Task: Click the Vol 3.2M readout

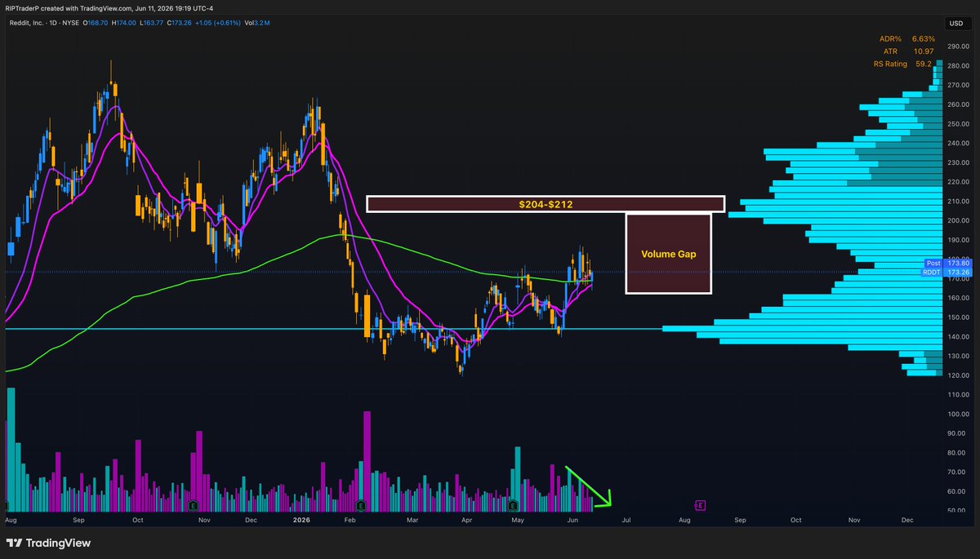Action: [x=257, y=23]
